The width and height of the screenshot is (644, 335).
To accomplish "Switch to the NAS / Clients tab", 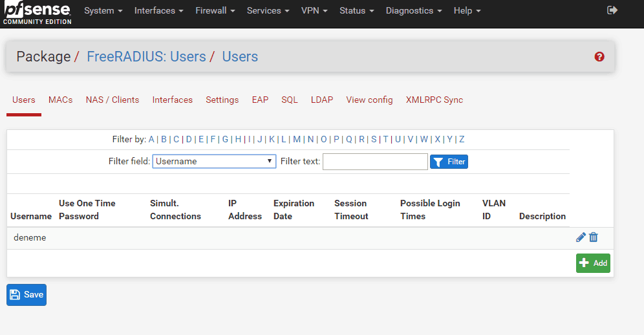I will tap(113, 100).
